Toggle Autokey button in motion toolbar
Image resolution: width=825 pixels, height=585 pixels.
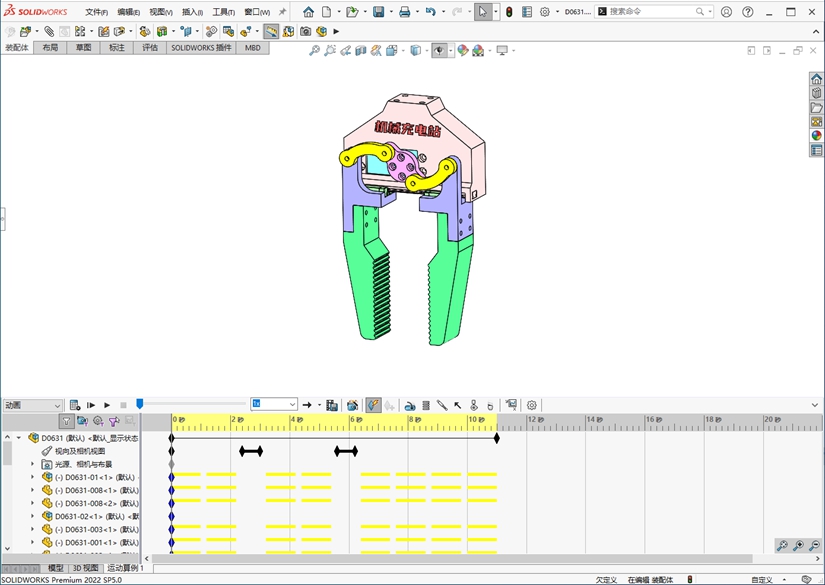click(372, 405)
